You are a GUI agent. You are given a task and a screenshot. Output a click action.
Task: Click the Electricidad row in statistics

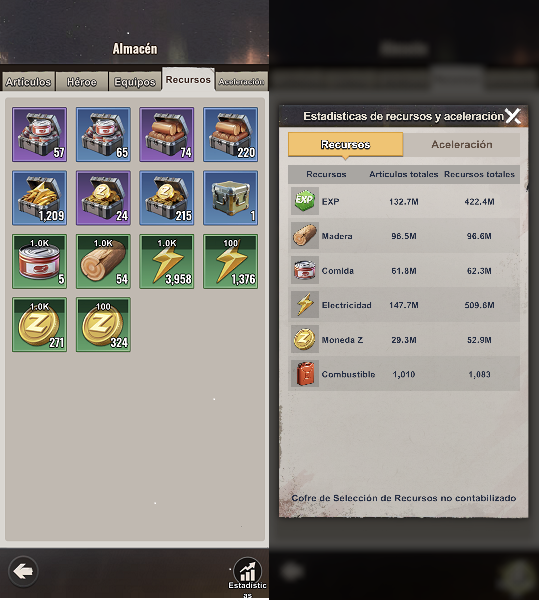pyautogui.click(x=404, y=305)
